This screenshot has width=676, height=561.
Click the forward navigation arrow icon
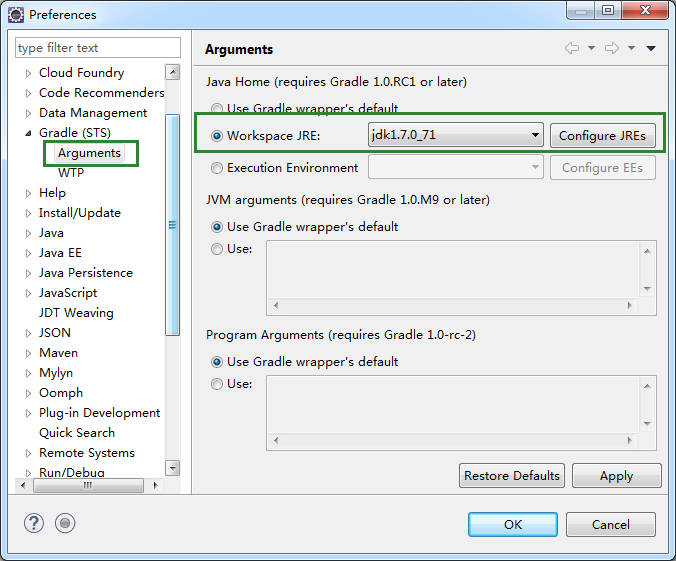click(x=611, y=48)
